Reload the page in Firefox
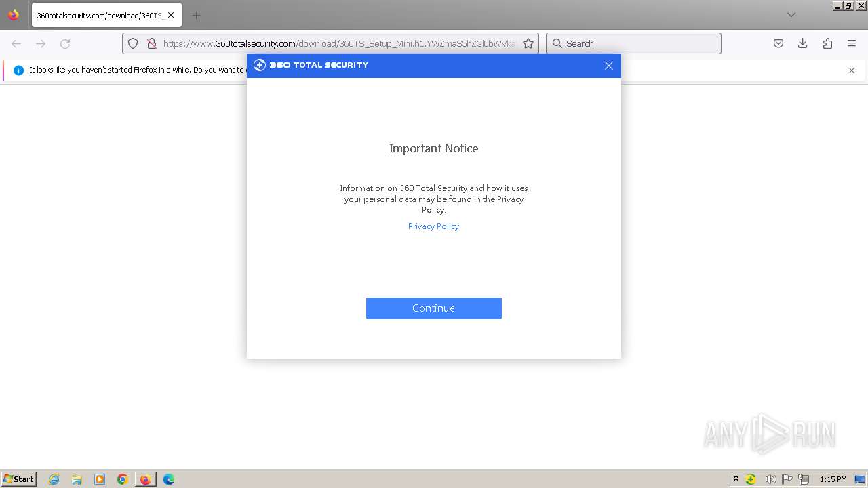The width and height of the screenshot is (868, 488). tap(65, 43)
